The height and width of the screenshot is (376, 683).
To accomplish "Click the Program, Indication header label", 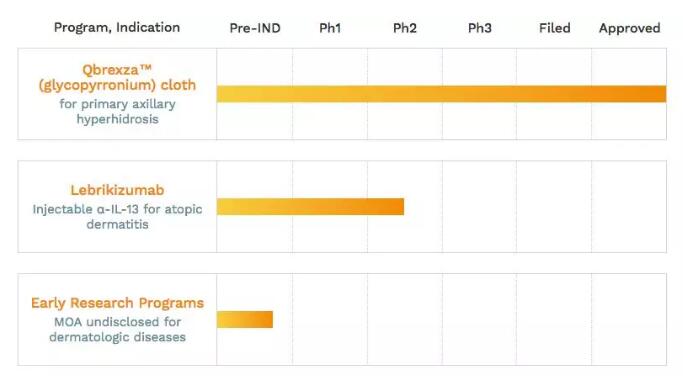I will point(117,27).
